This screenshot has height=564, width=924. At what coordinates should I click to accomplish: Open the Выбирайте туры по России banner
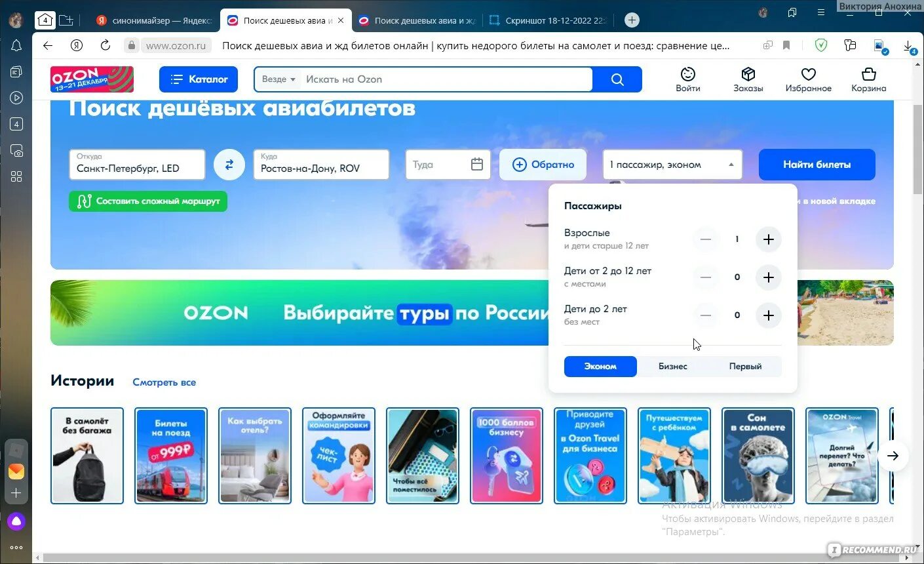pos(299,313)
